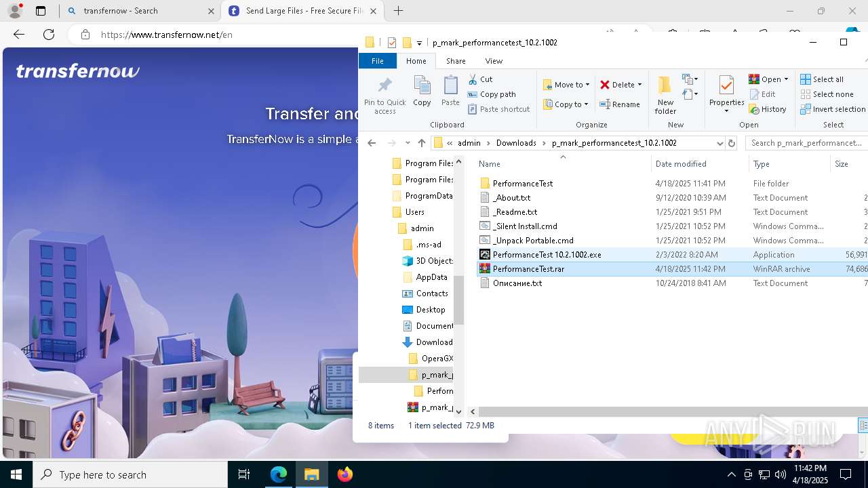The image size is (868, 488).
Task: Select the PerformanceTest folder in file list
Action: pyautogui.click(x=523, y=184)
